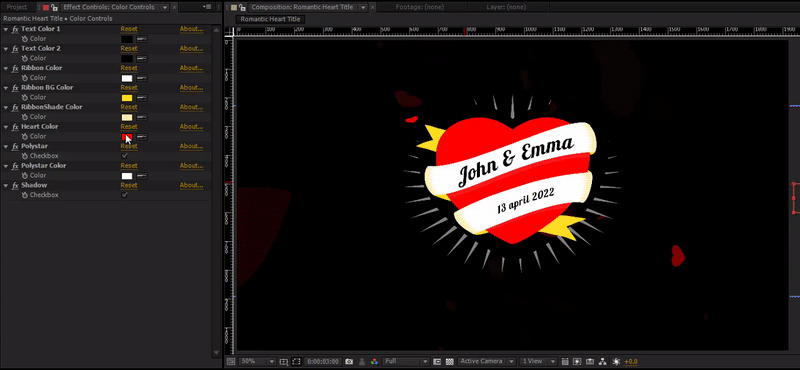Toggle lock on Effect Controls panel
The image size is (800, 370).
point(54,7)
